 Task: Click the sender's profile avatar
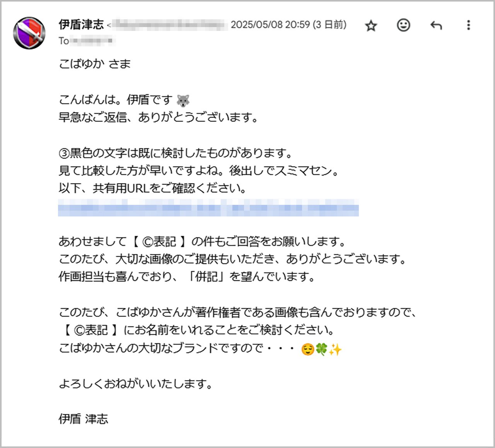pyautogui.click(x=29, y=29)
